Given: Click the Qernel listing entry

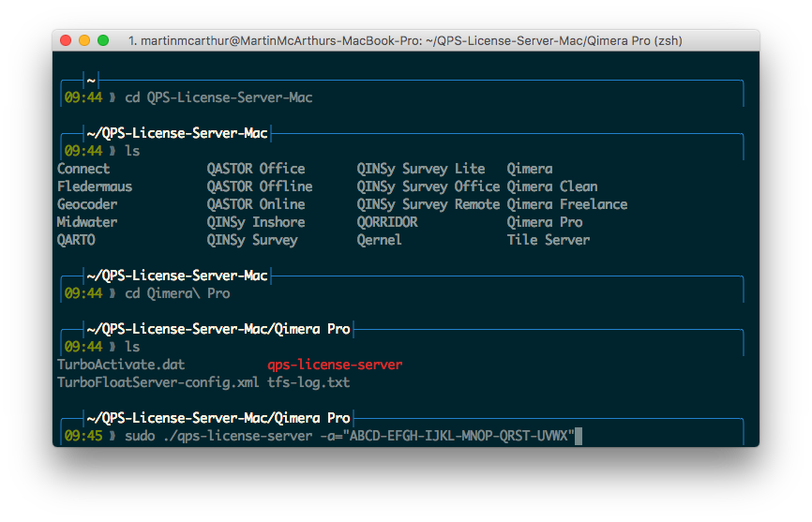Looking at the screenshot, I should (379, 240).
